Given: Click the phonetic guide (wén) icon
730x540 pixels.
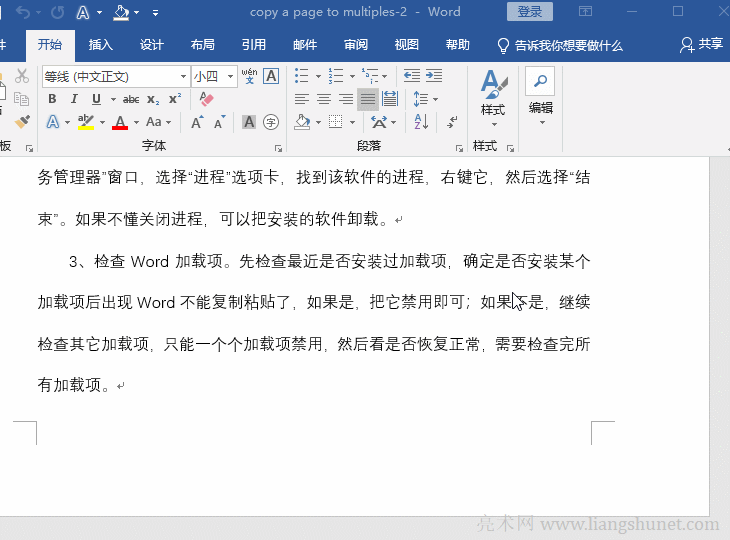Looking at the screenshot, I should point(249,76).
